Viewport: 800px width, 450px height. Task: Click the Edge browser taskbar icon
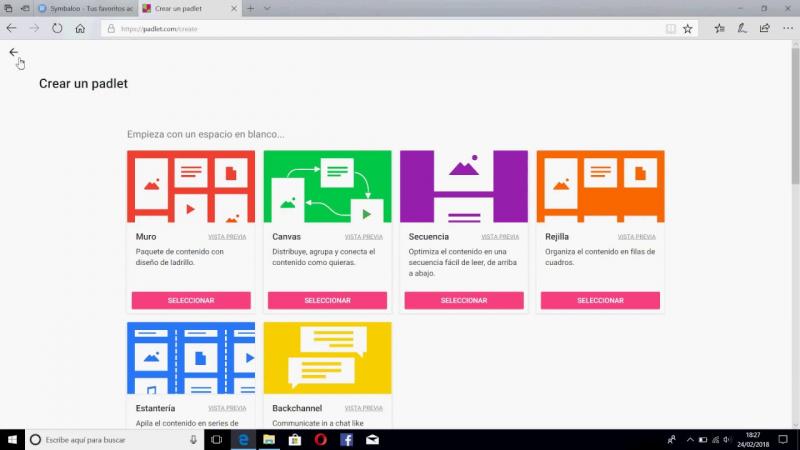click(x=243, y=439)
